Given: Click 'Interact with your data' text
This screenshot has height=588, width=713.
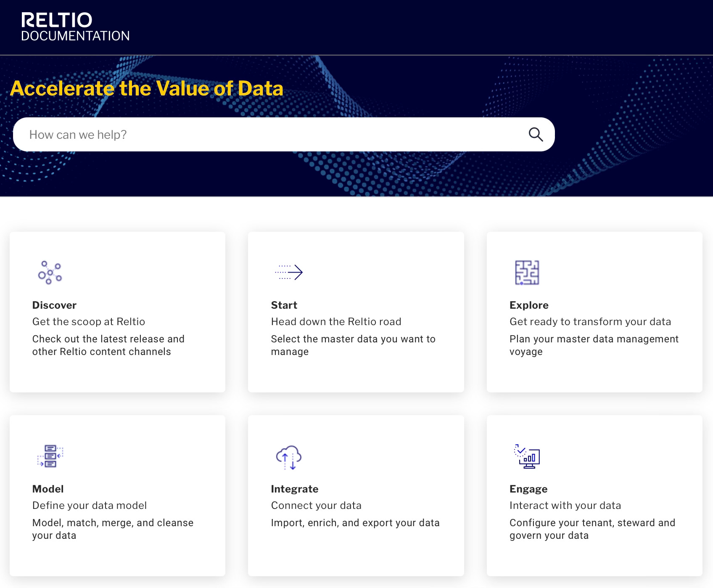Looking at the screenshot, I should [x=565, y=506].
